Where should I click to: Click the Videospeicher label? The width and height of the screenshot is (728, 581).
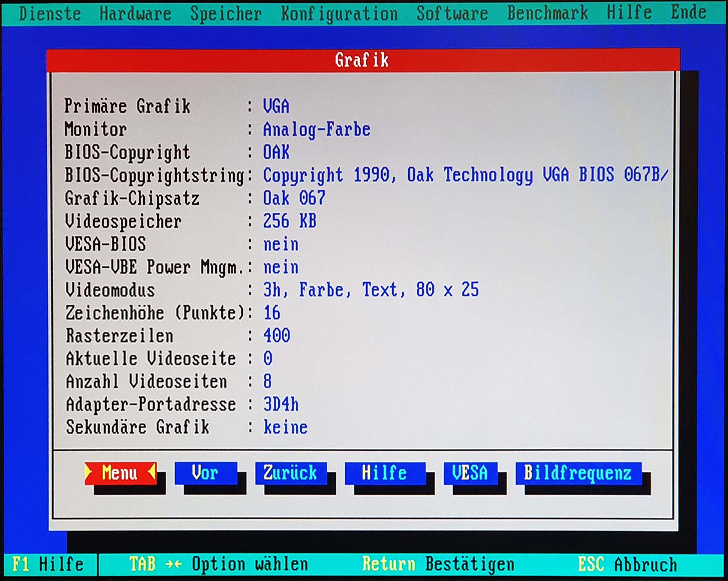coord(123,221)
